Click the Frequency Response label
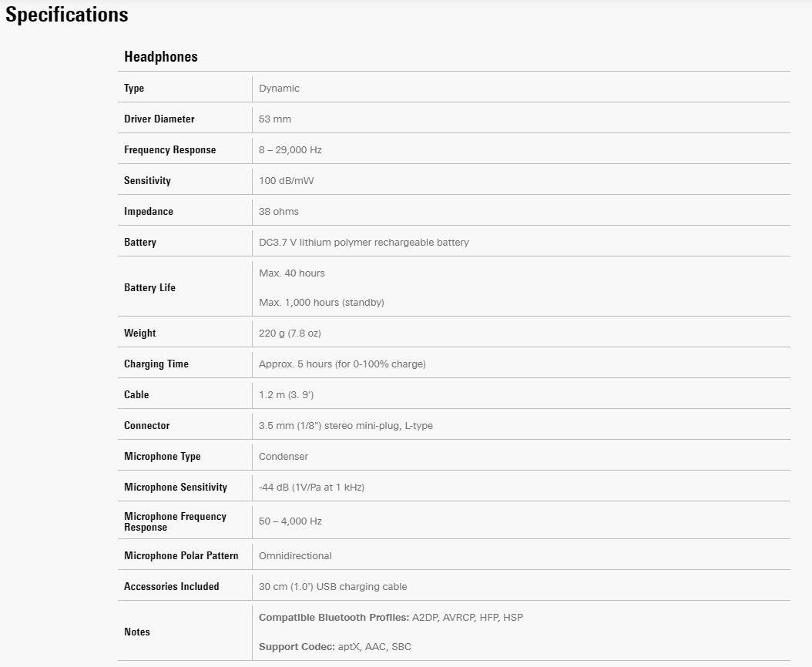812x667 pixels. pos(169,150)
